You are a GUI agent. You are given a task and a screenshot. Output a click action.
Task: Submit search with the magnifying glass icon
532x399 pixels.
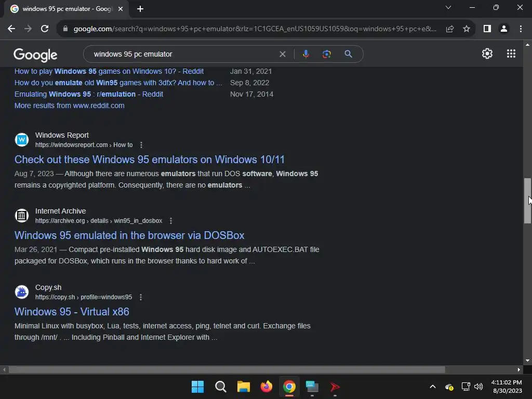click(x=348, y=54)
